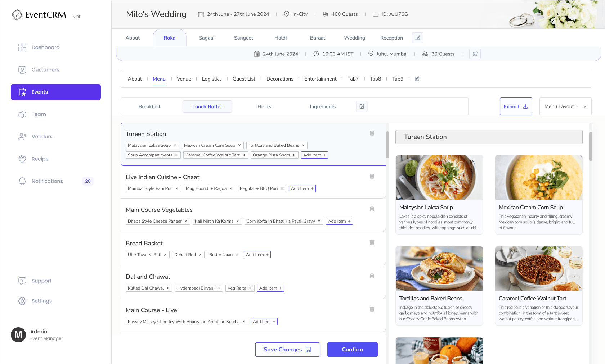Add Item to Main Course - Live
The image size is (605, 364).
pos(264,322)
